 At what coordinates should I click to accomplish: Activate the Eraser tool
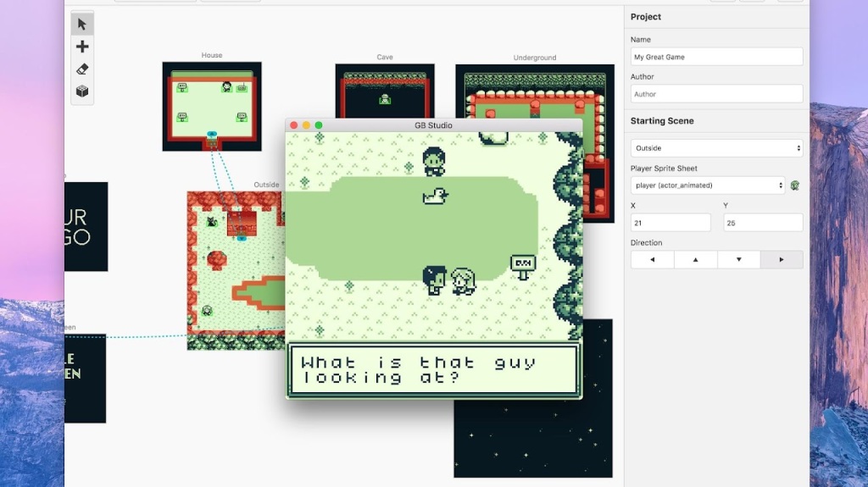pos(82,69)
